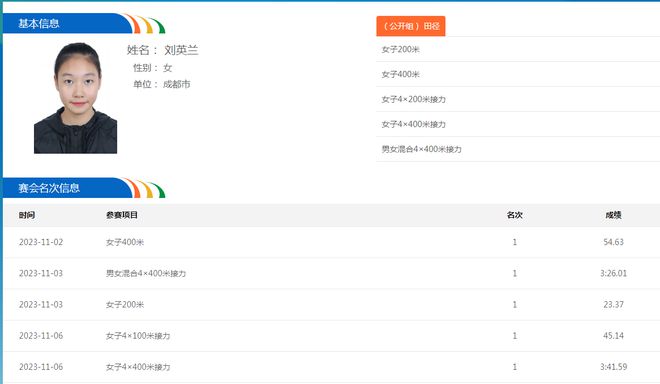Click the 参赛项目 column header
This screenshot has width=660, height=384.
pyautogui.click(x=122, y=215)
